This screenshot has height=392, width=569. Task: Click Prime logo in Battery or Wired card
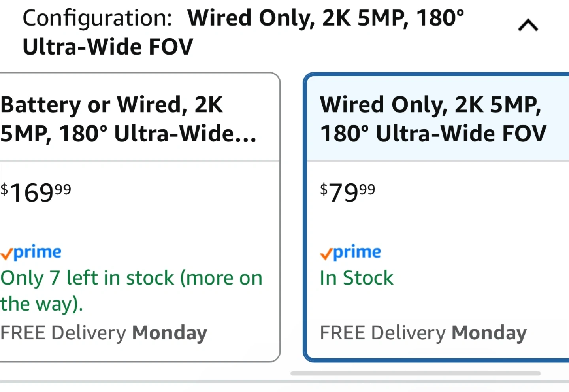(32, 252)
